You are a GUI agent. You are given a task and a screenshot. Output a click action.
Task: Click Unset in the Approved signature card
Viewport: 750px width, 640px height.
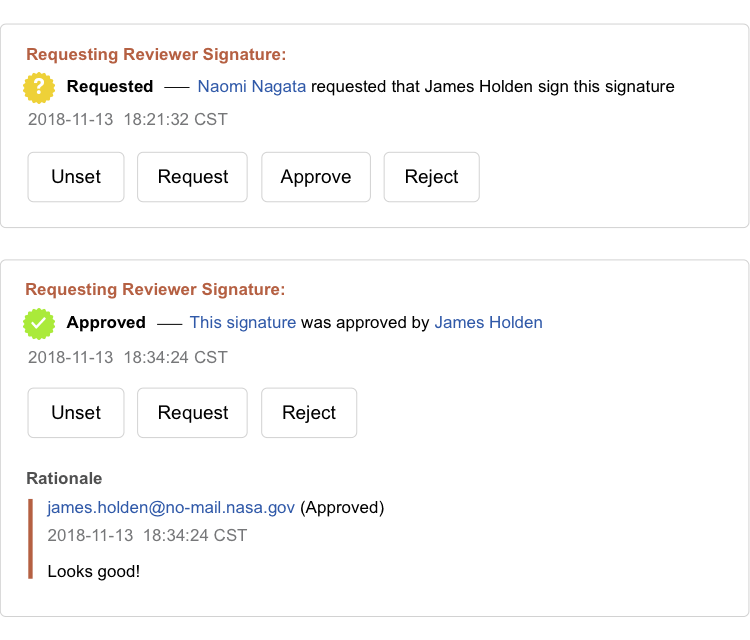pyautogui.click(x=76, y=413)
